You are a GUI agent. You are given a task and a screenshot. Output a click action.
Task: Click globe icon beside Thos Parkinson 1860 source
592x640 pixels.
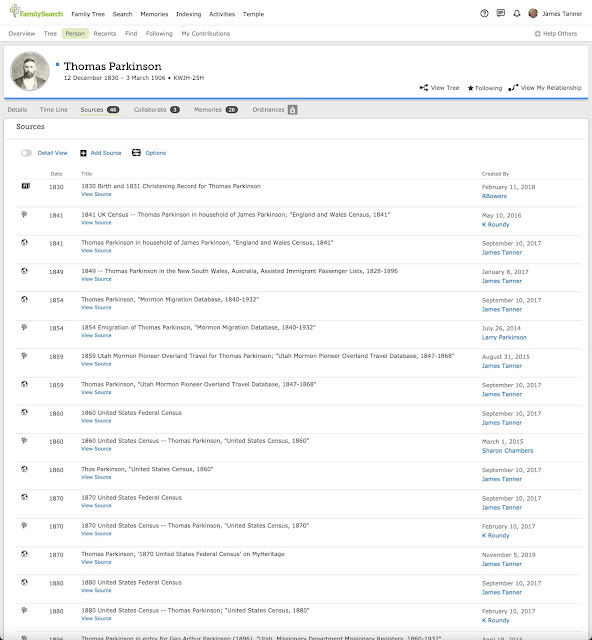24,469
